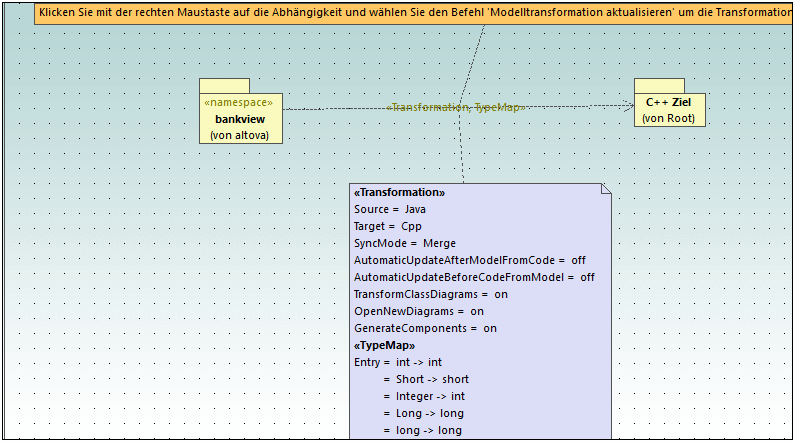Select the C++ Ziel package name
This screenshot has height=442, width=795.
click(670, 103)
